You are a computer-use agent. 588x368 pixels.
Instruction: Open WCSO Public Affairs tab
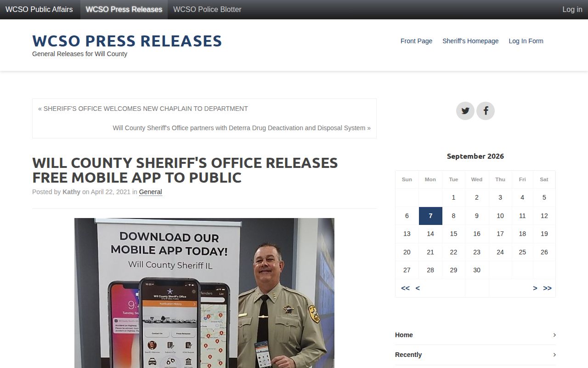point(39,9)
